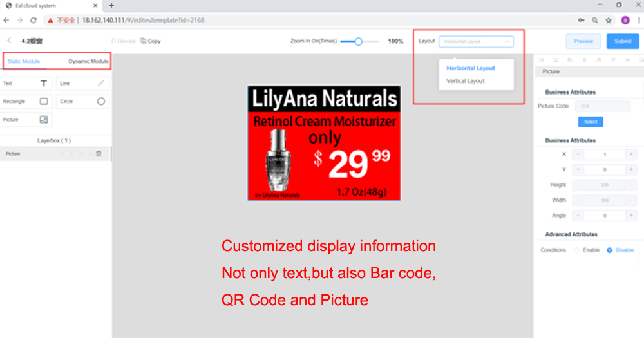Increase the X value with plus stepper
This screenshot has height=338, width=644.
[x=631, y=155]
